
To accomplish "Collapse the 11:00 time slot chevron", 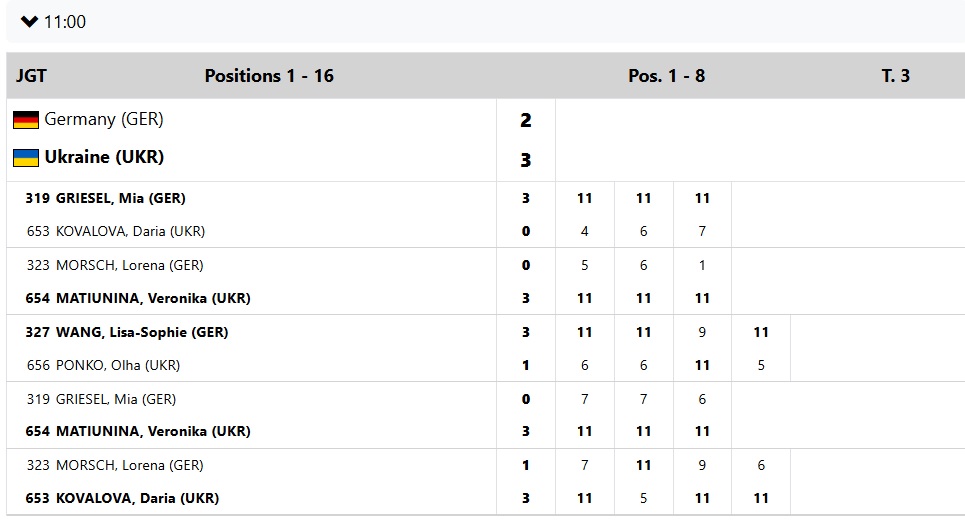I will 29,21.
